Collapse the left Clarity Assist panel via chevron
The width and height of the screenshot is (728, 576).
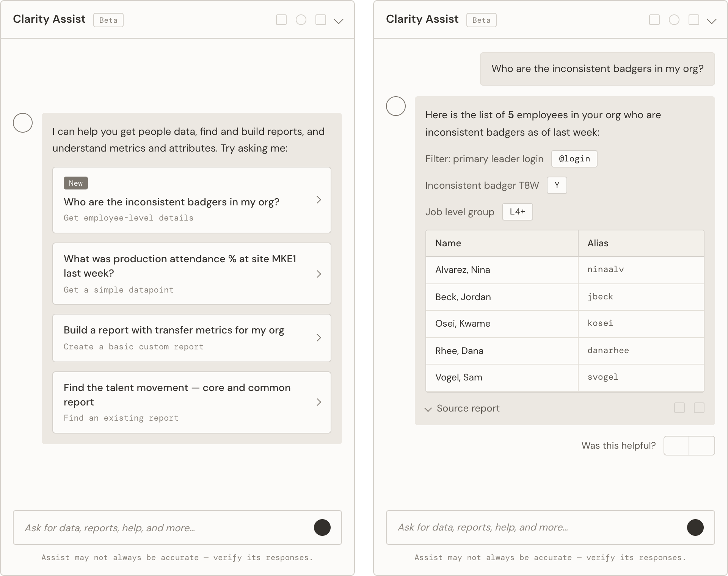339,21
